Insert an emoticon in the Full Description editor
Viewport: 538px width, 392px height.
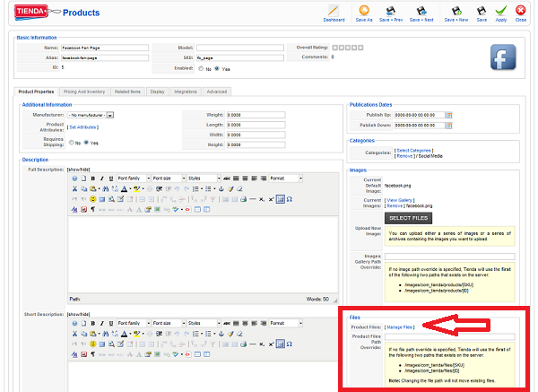(93, 199)
